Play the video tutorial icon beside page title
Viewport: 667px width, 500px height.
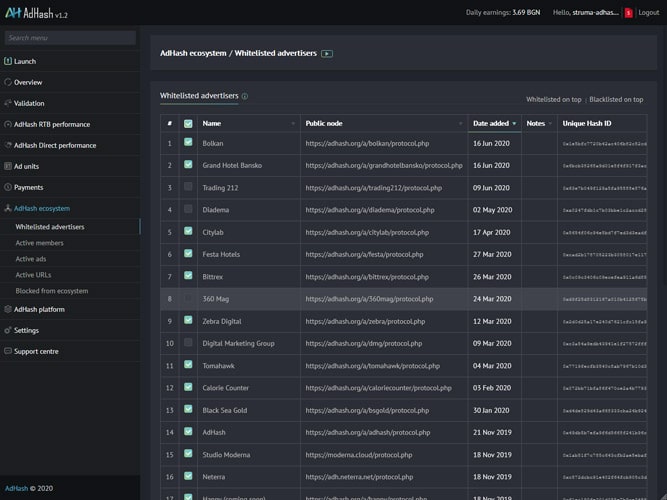(x=327, y=53)
